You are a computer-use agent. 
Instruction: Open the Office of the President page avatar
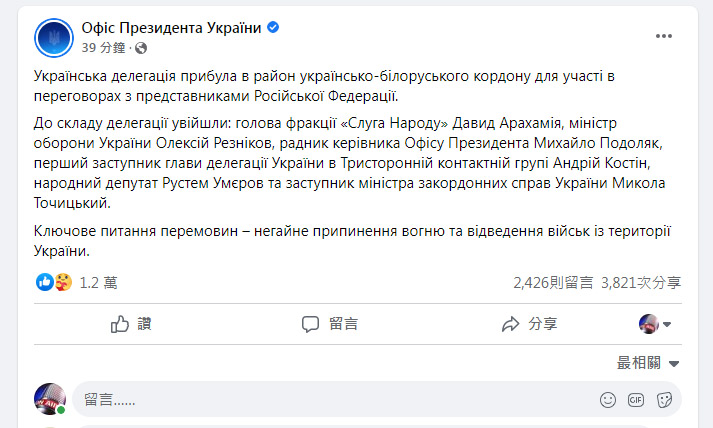point(52,37)
